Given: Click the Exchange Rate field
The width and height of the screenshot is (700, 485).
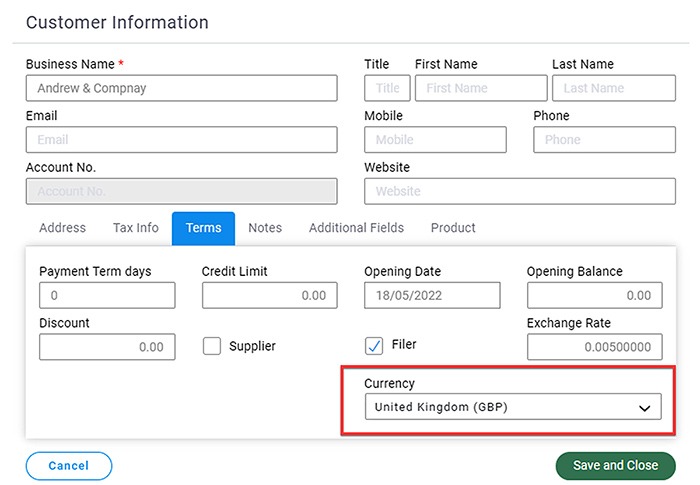Looking at the screenshot, I should pos(595,347).
